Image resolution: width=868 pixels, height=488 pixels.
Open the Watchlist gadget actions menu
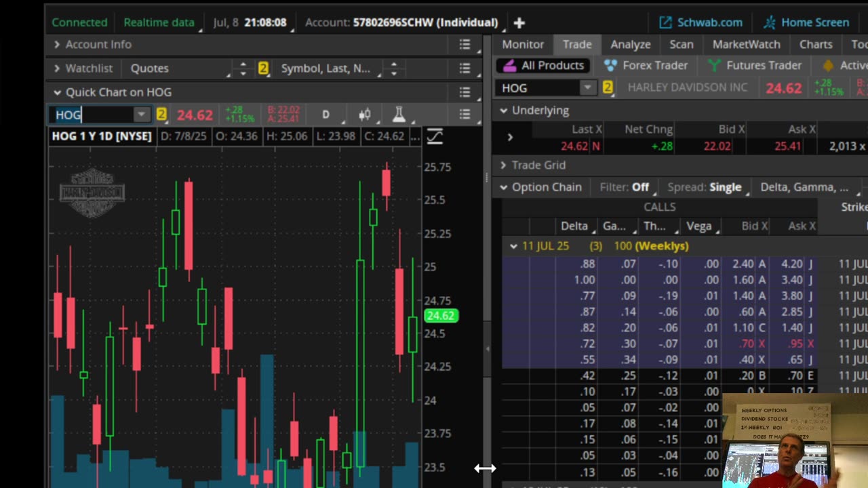tap(465, 68)
